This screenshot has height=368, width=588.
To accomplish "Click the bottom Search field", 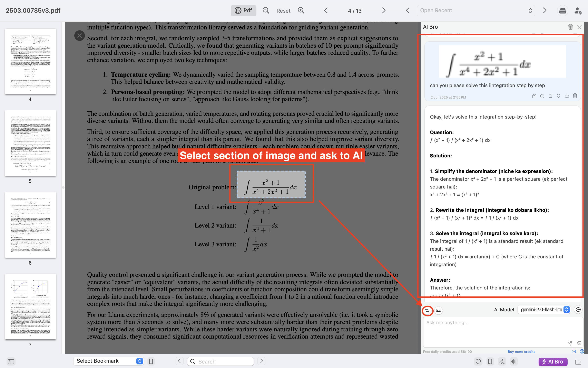I will 221,361.
